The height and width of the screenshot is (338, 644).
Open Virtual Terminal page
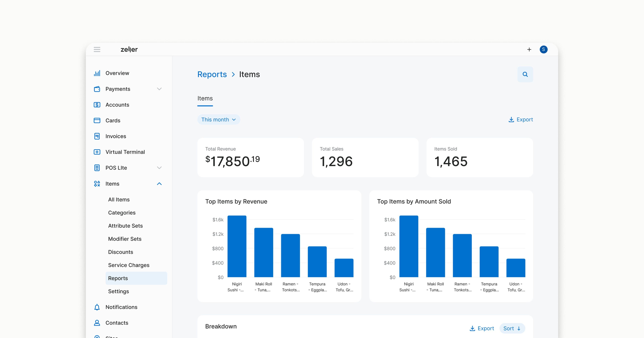tap(125, 152)
